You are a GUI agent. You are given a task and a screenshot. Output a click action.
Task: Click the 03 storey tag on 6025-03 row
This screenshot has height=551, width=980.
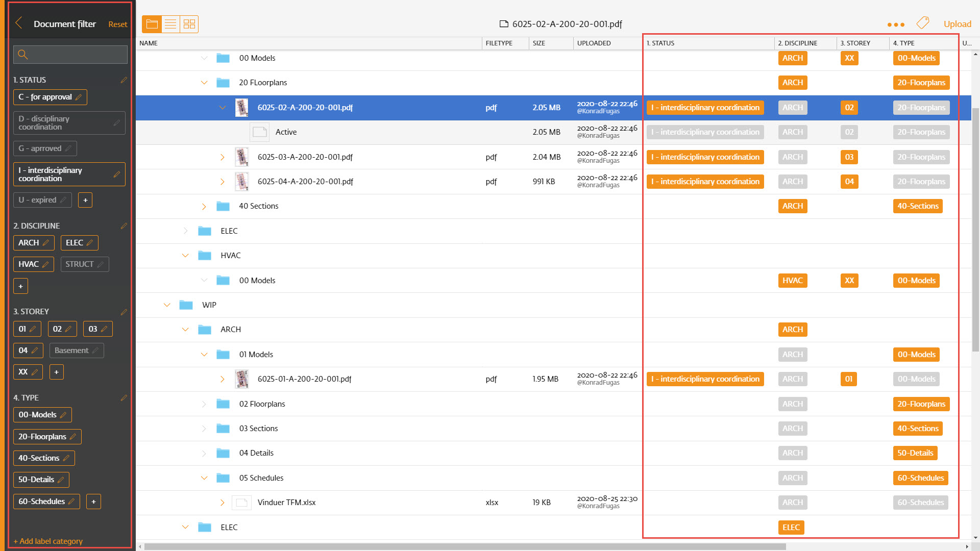pos(849,157)
